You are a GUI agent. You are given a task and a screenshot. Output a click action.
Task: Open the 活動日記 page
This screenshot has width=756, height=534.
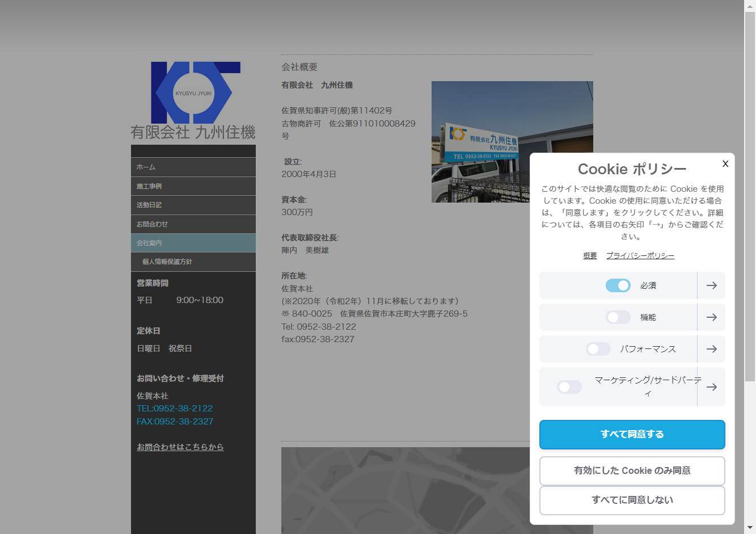click(193, 205)
